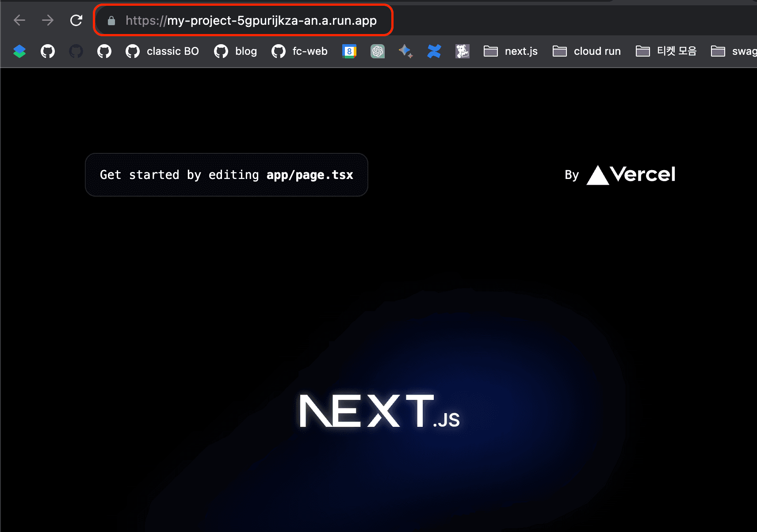Focus the address bar URL field

(x=251, y=21)
